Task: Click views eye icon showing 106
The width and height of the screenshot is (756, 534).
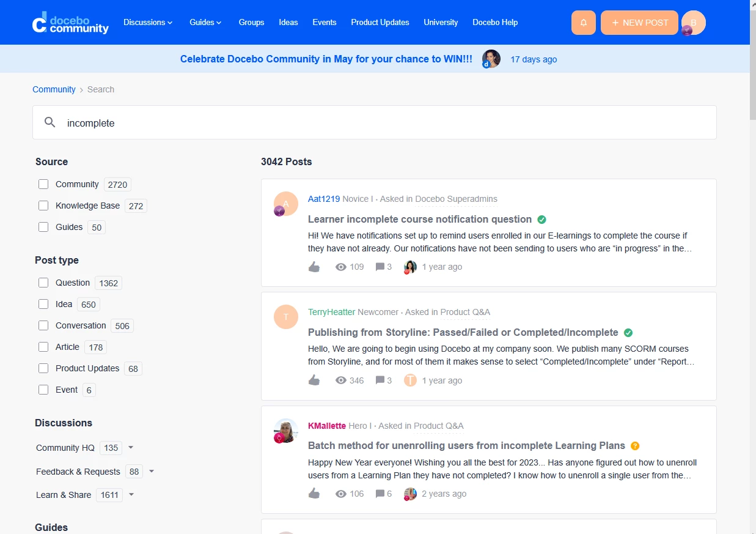Action: click(341, 494)
